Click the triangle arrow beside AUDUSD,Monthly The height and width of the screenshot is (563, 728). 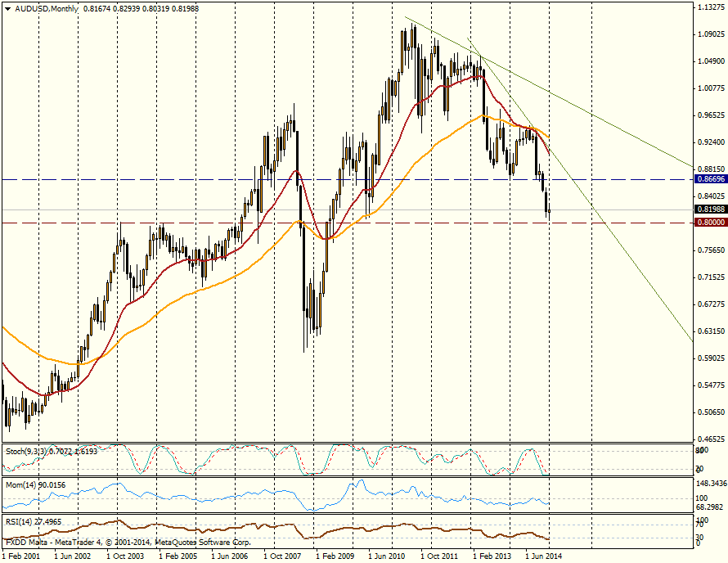7,7
